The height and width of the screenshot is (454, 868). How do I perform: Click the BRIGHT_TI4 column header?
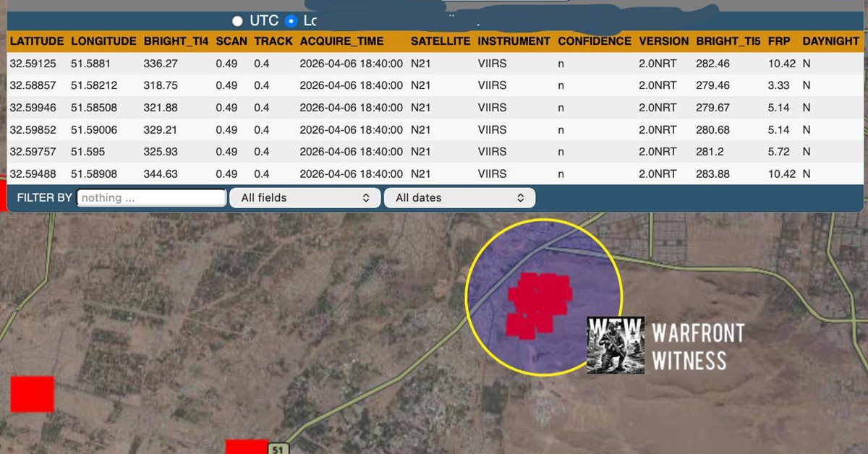[x=176, y=41]
